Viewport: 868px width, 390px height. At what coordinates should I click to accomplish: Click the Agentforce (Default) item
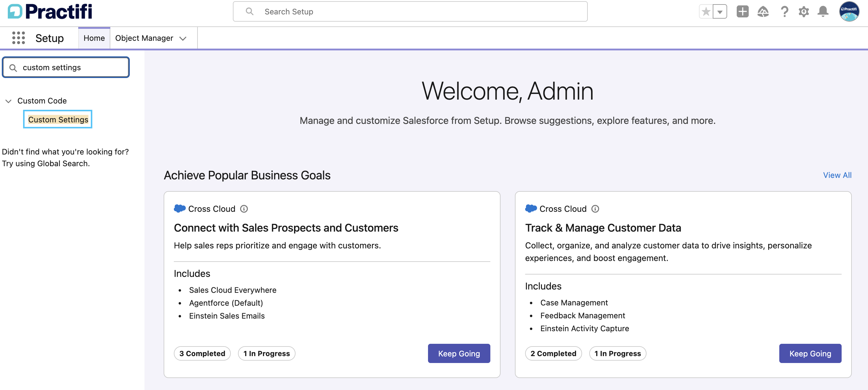[x=226, y=303]
